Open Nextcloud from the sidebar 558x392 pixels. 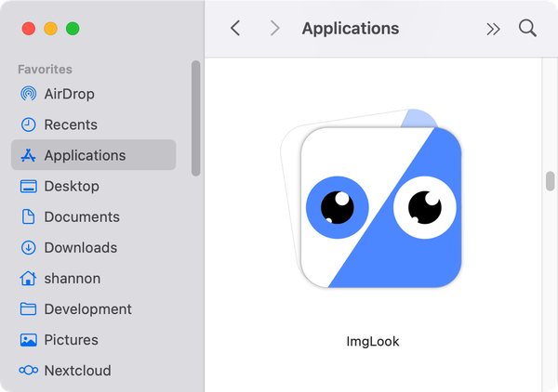click(x=77, y=370)
